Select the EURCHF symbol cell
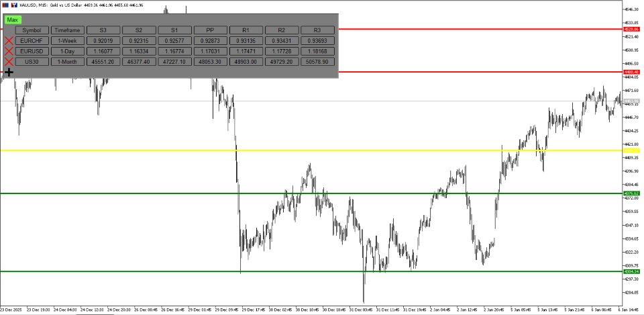This screenshot has width=644, height=315. (x=32, y=41)
